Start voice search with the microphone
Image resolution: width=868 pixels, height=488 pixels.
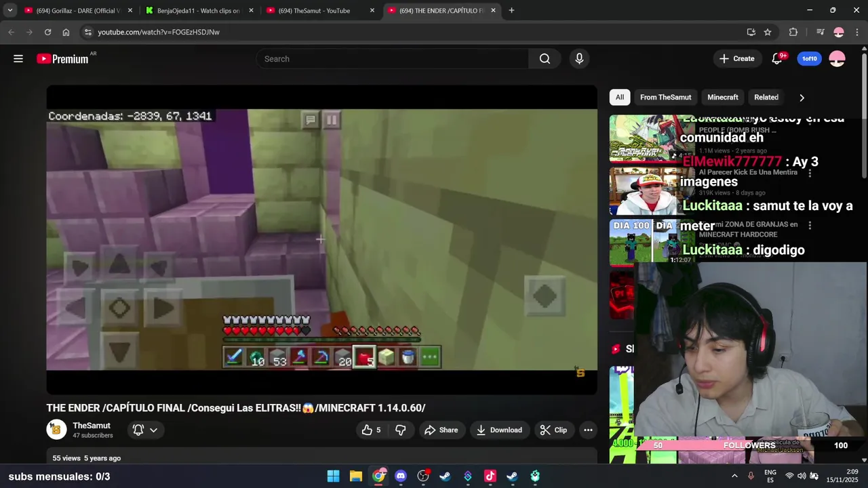(x=579, y=59)
